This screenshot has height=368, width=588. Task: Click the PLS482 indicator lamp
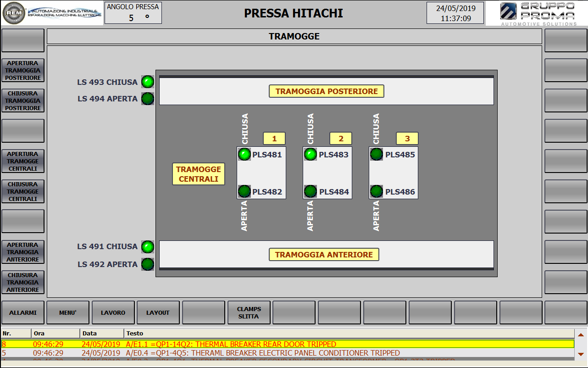[x=244, y=191]
